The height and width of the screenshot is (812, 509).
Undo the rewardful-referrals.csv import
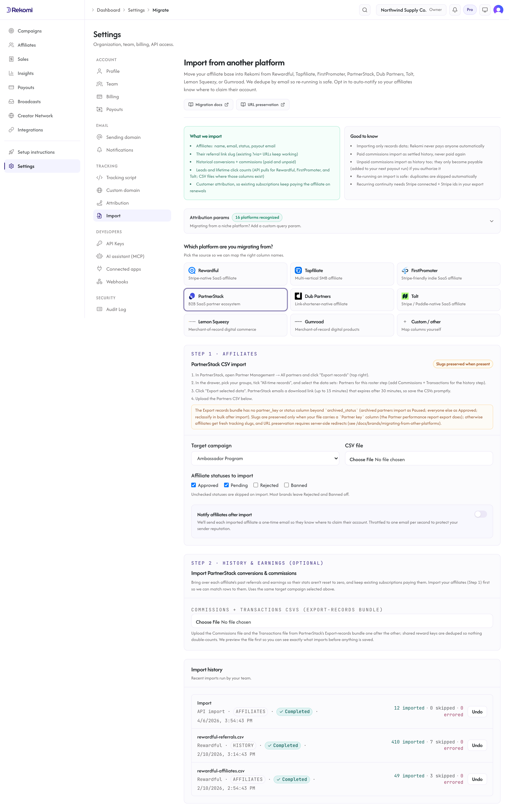477,745
